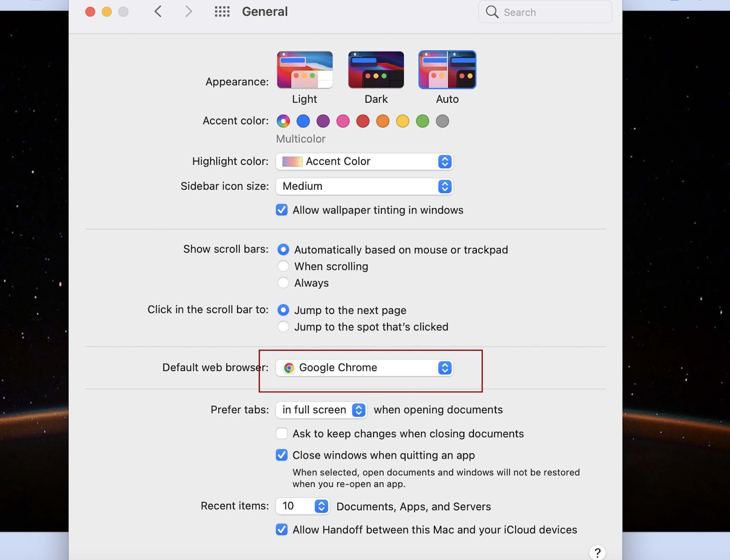Select Jump to the next page
This screenshot has height=560, width=730.
pos(283,310)
